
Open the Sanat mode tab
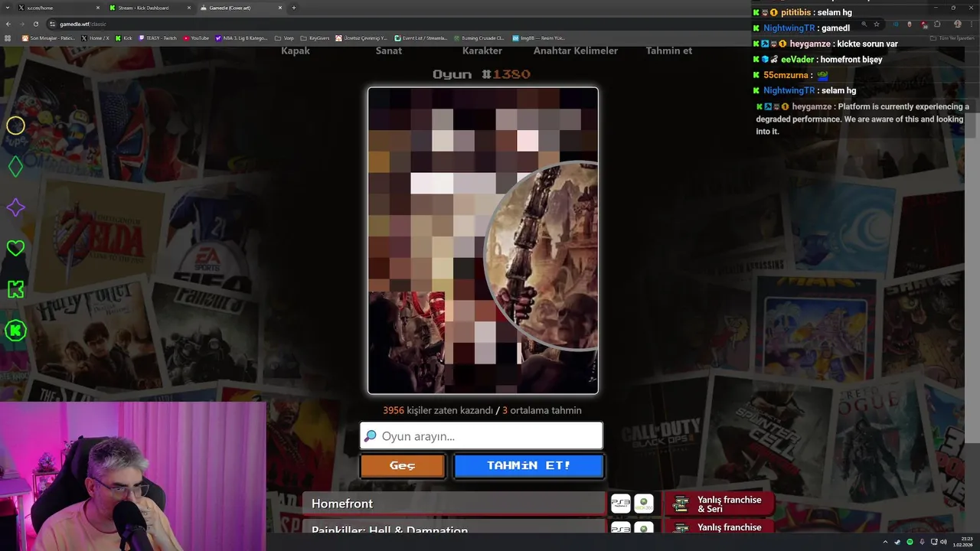389,51
